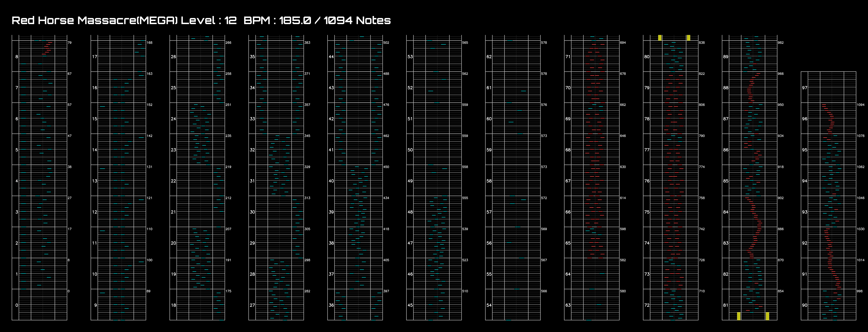Click the note count 266
868x332 pixels.
228,43
